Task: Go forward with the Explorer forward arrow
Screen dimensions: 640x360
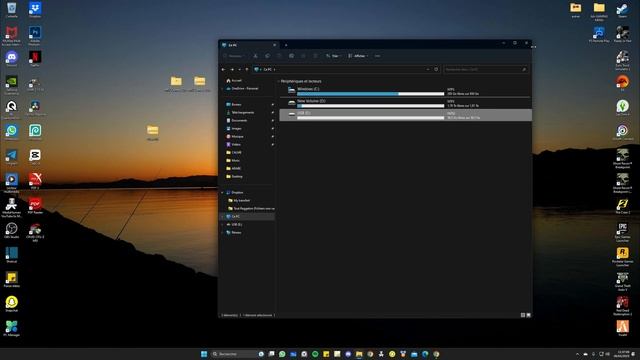Action: pos(232,69)
